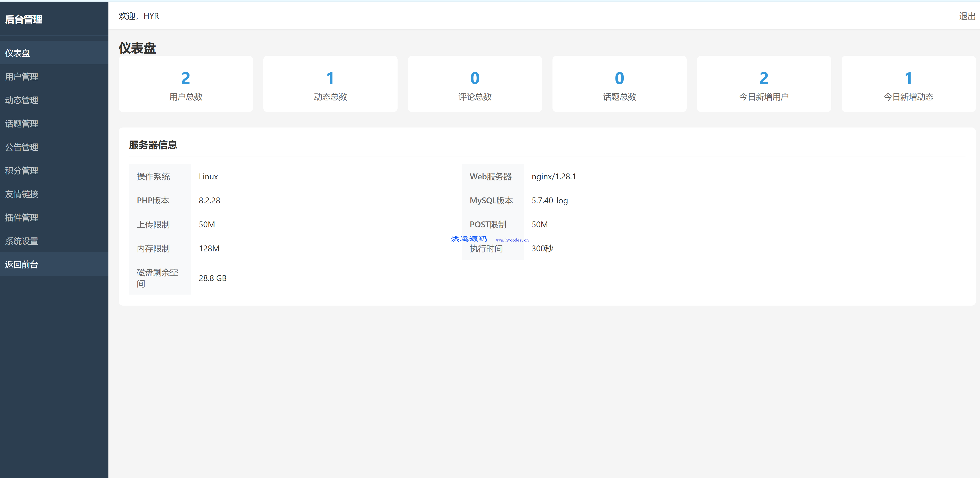This screenshot has width=980, height=478.
Task: Click the 用户总数 statistics card
Action: pos(186,84)
